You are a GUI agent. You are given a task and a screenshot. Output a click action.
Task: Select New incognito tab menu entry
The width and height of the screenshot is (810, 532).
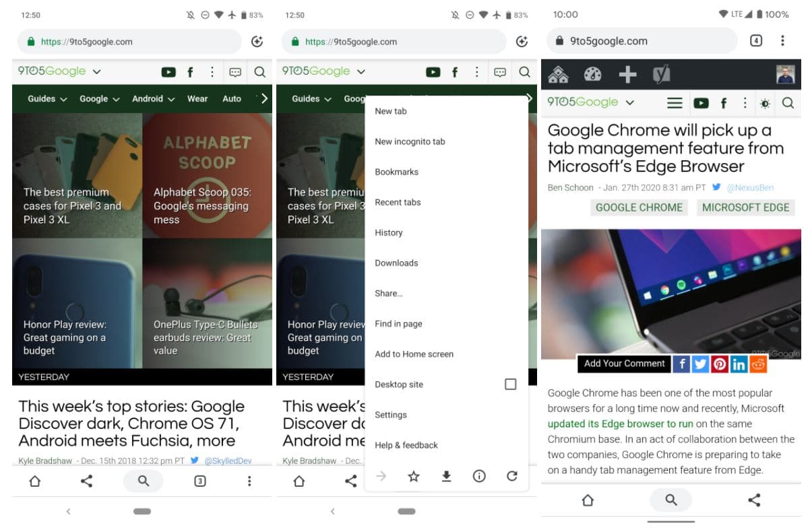point(410,141)
